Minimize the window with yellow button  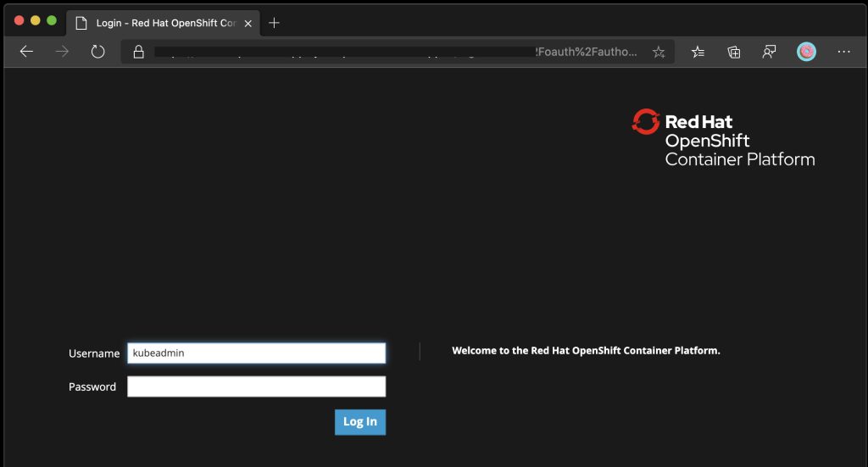[x=36, y=20]
